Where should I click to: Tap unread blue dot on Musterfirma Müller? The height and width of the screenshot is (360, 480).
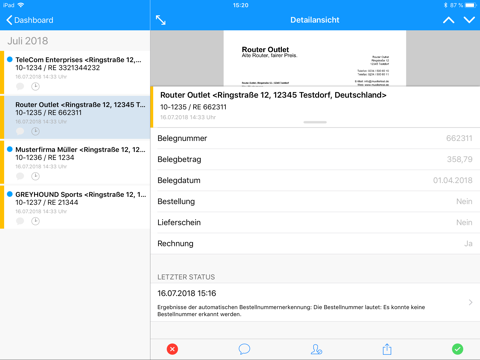tap(10, 149)
